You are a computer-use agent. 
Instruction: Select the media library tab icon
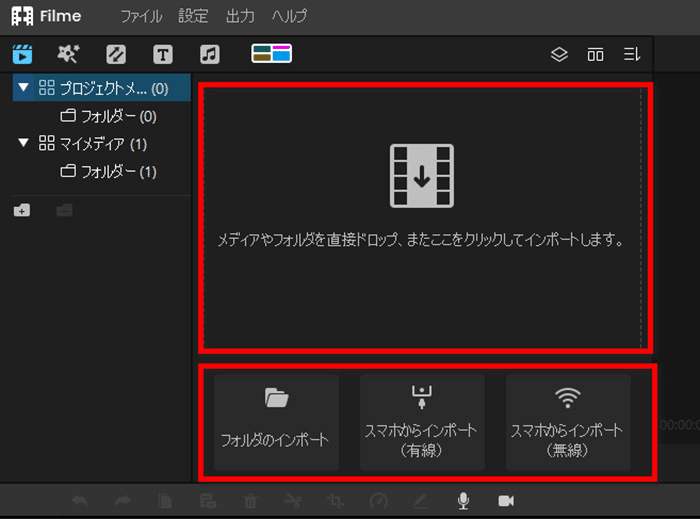tap(22, 54)
